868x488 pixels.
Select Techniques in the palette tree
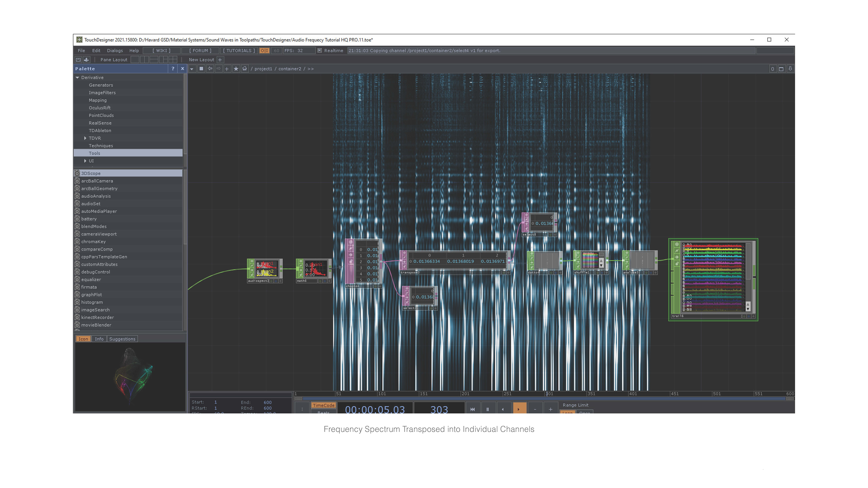click(x=101, y=146)
